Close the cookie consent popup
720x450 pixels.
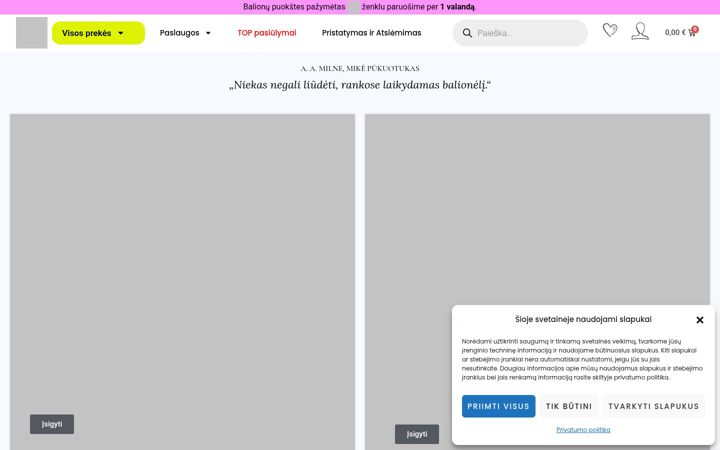coord(699,320)
